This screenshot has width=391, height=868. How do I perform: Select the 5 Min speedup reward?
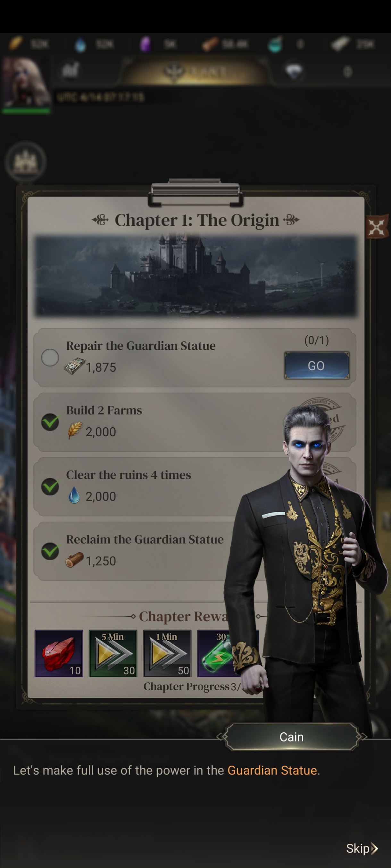tap(113, 653)
